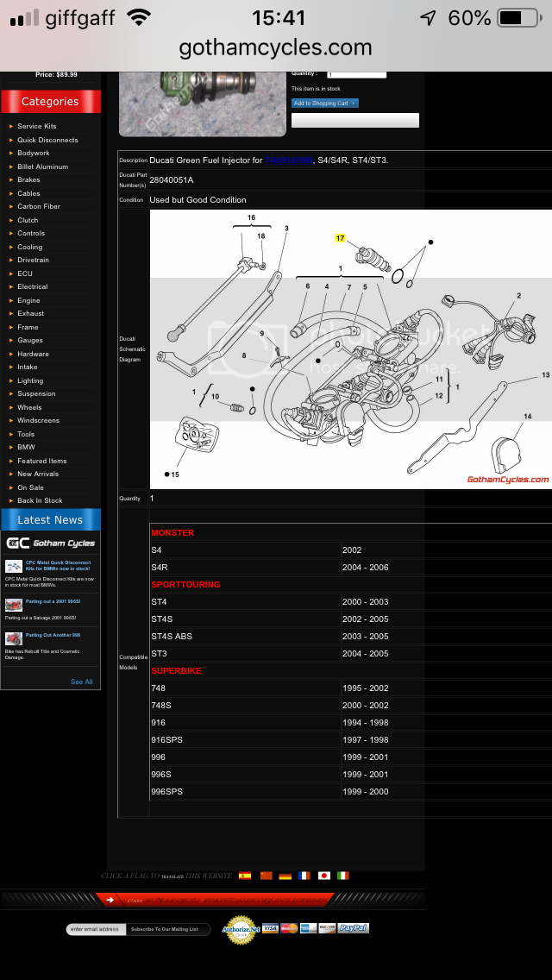
Task: Click the Visa card icon
Action: pos(270,928)
